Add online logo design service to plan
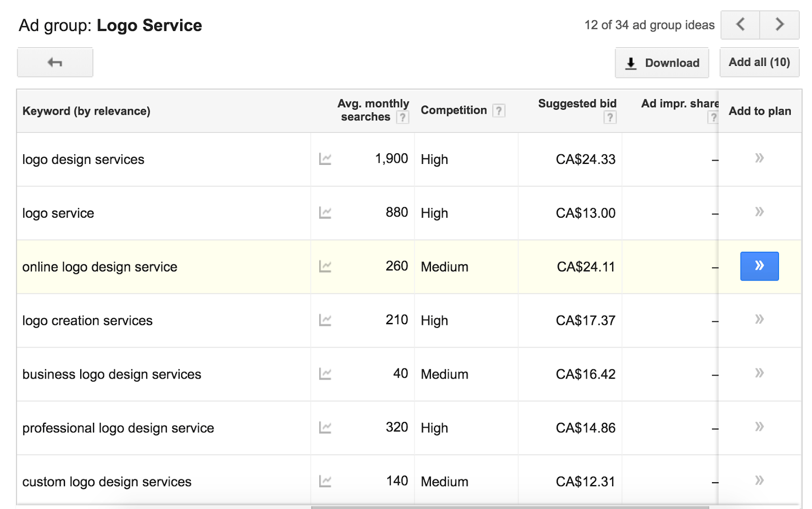The width and height of the screenshot is (812, 509). pos(759,266)
